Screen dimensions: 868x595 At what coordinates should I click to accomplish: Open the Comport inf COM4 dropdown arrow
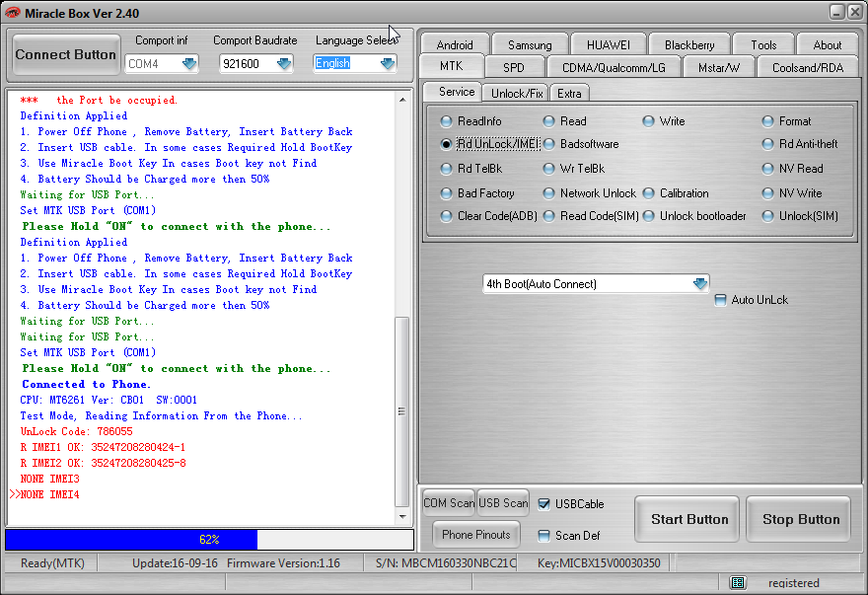(x=189, y=64)
